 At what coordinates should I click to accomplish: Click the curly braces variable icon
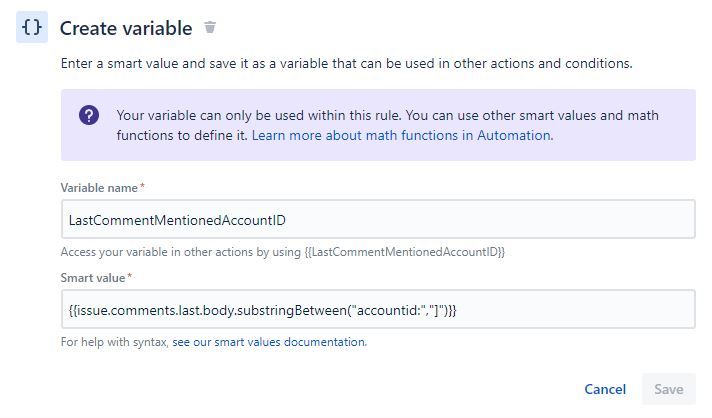point(32,27)
